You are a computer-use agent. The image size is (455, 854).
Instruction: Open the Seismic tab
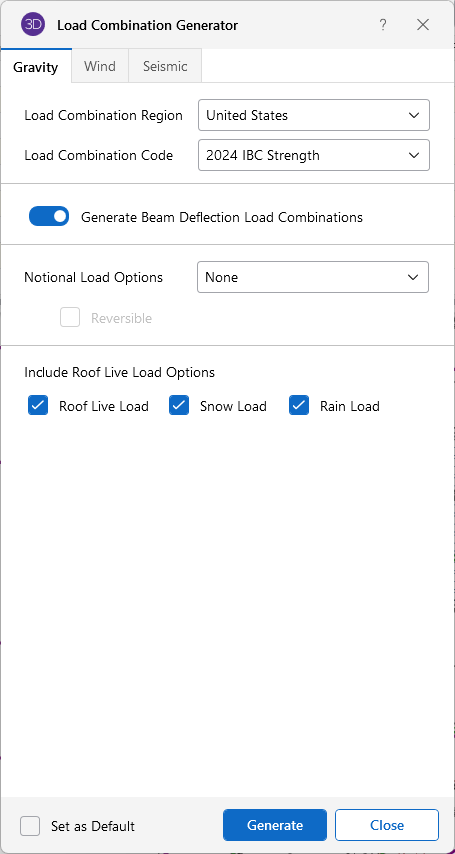[x=165, y=66]
